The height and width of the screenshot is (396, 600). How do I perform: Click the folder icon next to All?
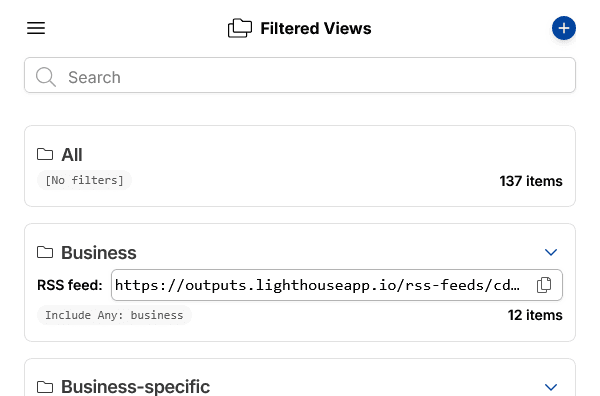(x=45, y=154)
